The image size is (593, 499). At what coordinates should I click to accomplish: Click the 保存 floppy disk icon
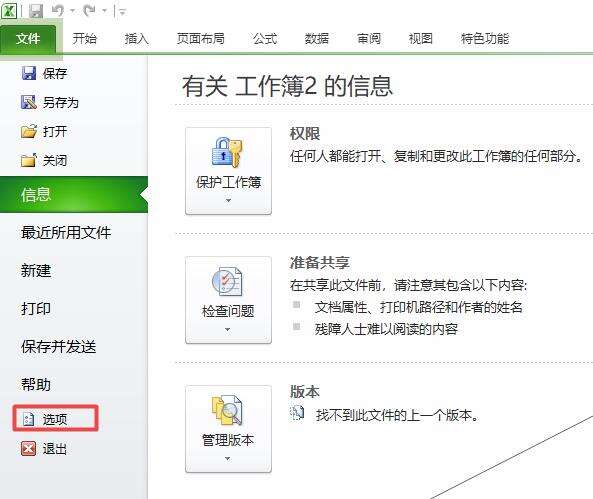coord(29,73)
